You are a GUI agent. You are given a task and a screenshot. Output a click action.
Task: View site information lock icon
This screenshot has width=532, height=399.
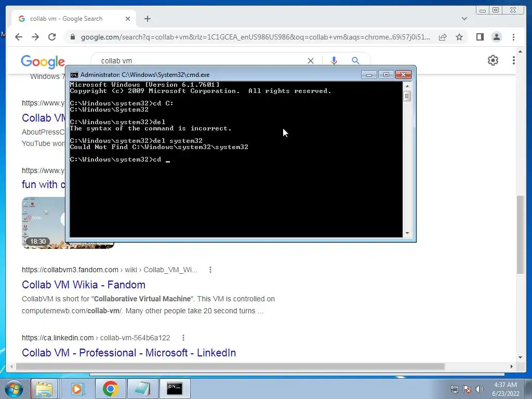coord(73,37)
